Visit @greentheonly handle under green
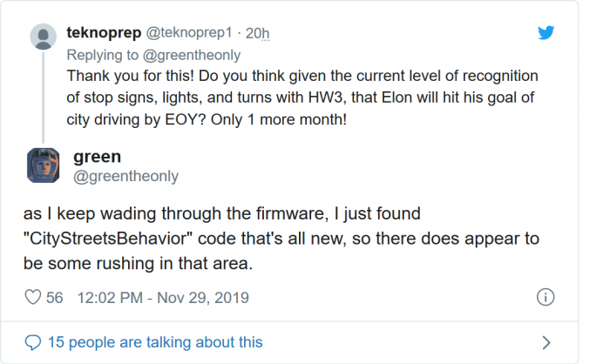Screen dimensions: 610x364 tap(125, 176)
